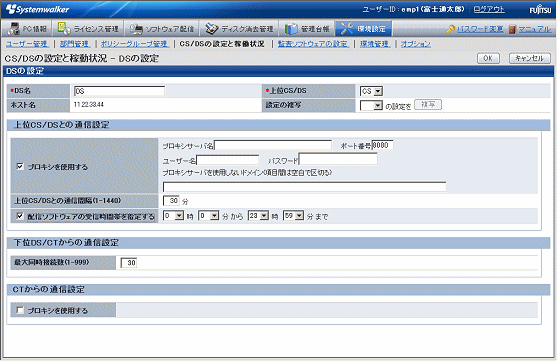The height and width of the screenshot is (361, 557).
Task: Click the host name value 11.22.33.44
Action: (89, 104)
